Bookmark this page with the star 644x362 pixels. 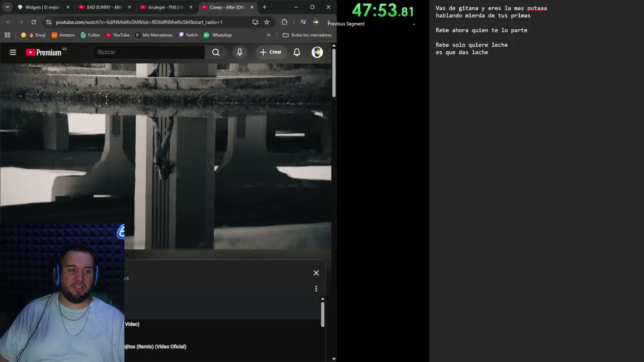[267, 22]
